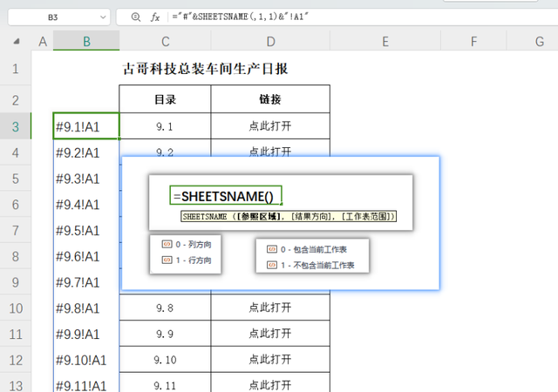Viewport: 558px width, 392px height.
Task: Choose option 1 - 不包含当前工作表
Action: click(x=310, y=265)
